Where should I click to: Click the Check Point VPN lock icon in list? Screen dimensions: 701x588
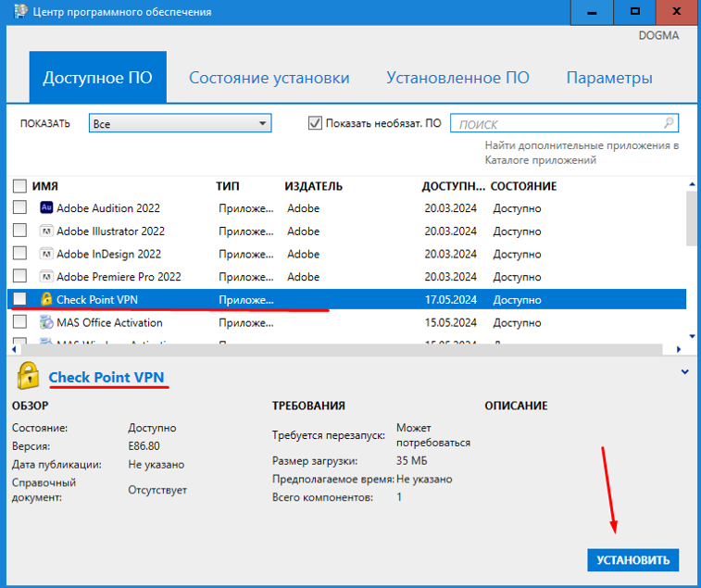point(47,300)
